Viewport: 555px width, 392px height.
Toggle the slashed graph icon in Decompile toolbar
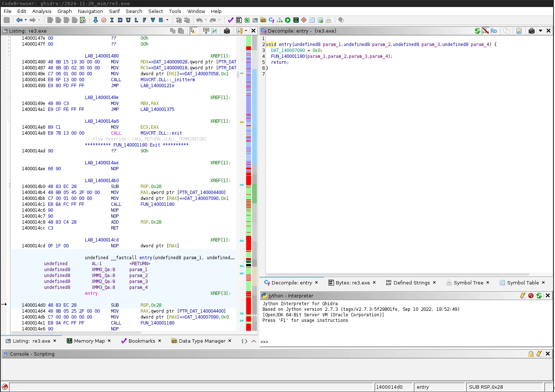click(486, 31)
